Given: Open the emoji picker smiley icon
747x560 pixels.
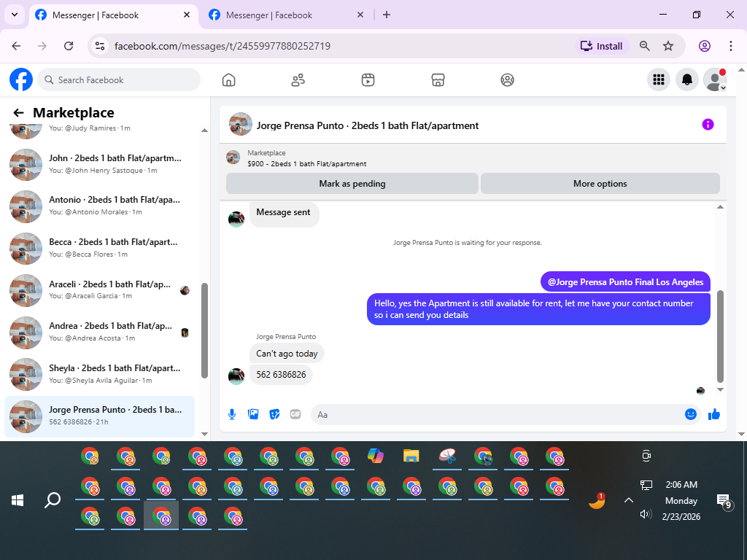Looking at the screenshot, I should click(x=691, y=414).
